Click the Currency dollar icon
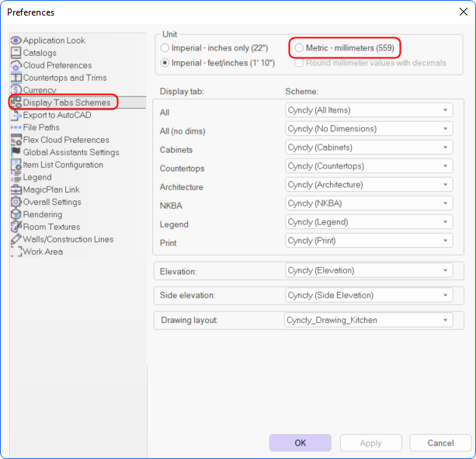 click(16, 90)
